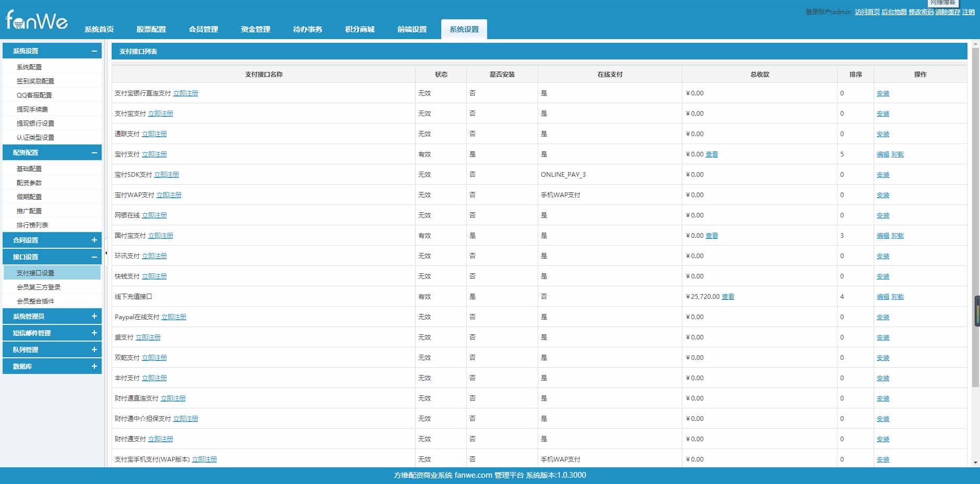Open the 资金管理 tab
Viewport: 980px width, 484px height.
pos(256,29)
